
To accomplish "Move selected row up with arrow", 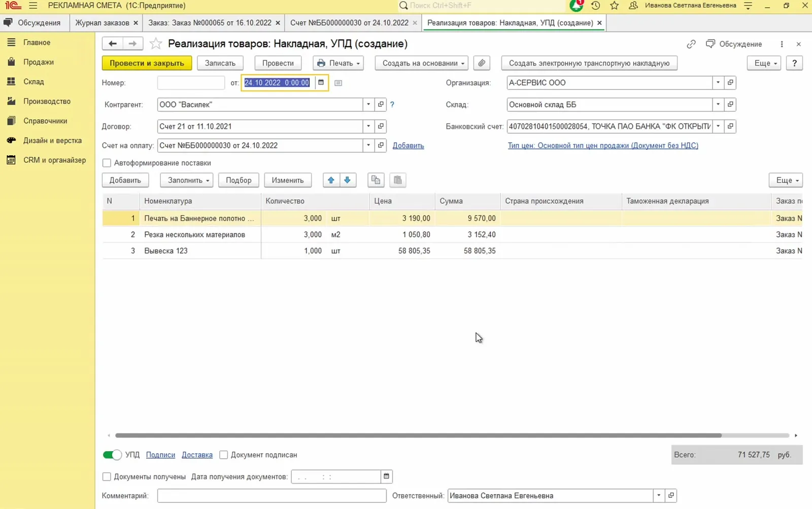I will [331, 180].
